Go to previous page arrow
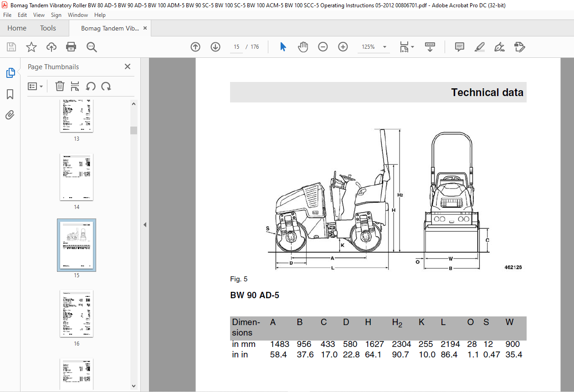Screen dimensions: 574x392 coord(195,47)
